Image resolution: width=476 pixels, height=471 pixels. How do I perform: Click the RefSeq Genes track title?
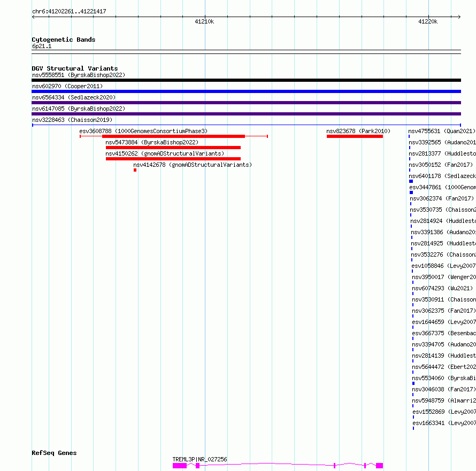point(55,453)
